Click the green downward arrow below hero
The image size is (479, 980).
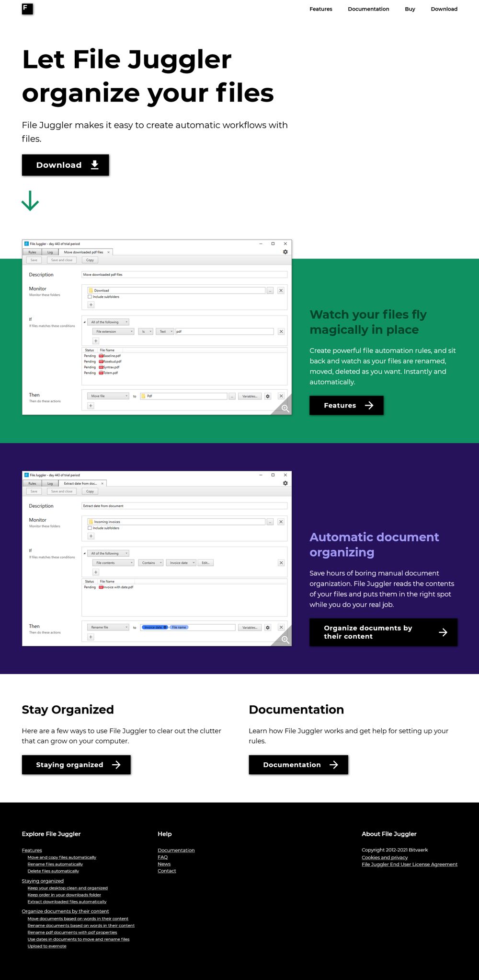point(30,201)
